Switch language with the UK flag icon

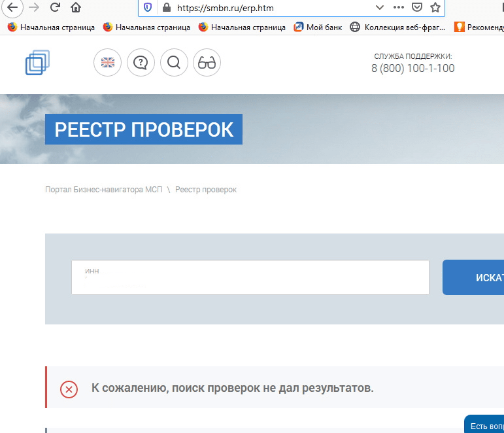point(108,62)
